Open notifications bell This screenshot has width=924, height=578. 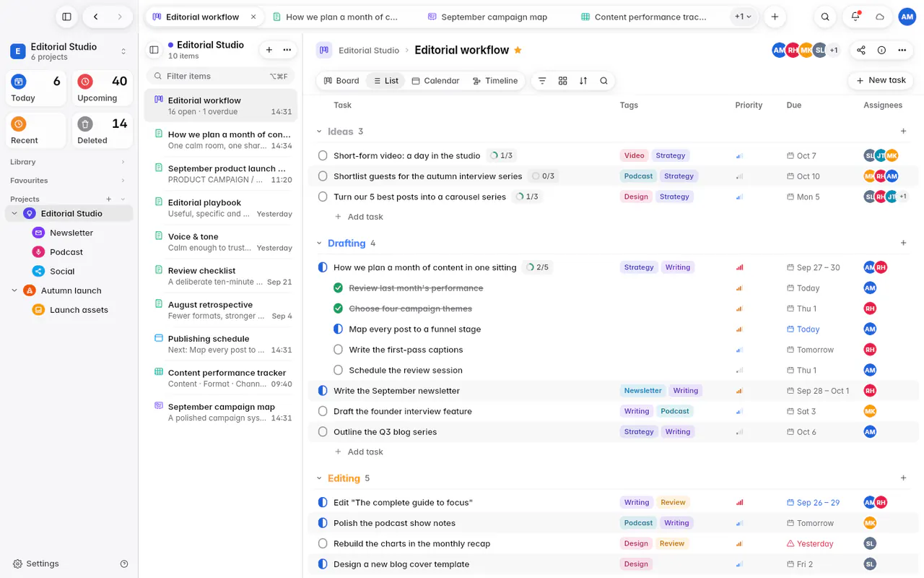pos(855,17)
